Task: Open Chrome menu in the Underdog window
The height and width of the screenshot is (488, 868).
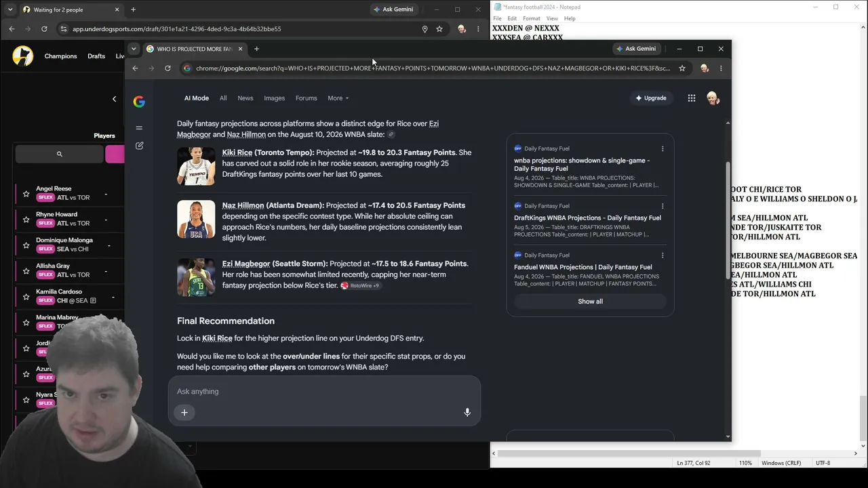Action: (x=478, y=29)
